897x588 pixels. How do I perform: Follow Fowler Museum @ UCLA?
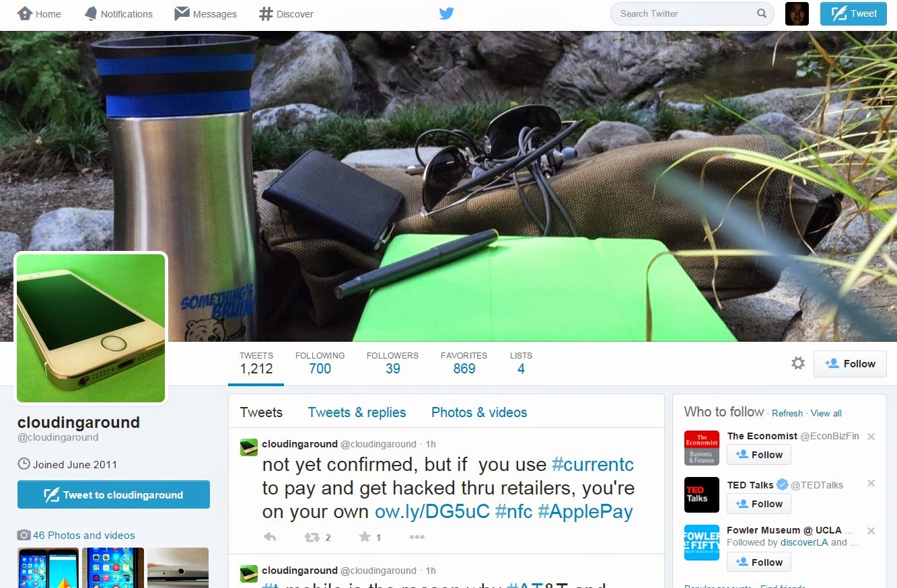[759, 562]
